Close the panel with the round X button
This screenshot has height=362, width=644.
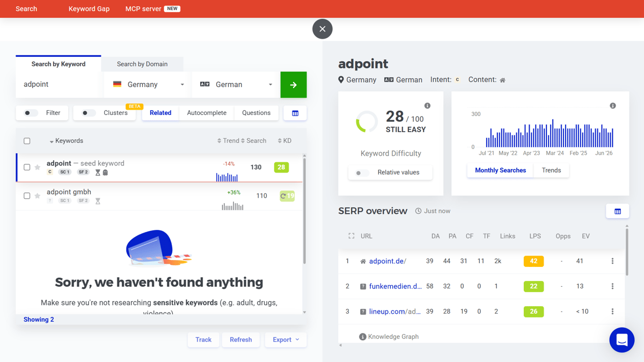click(323, 29)
